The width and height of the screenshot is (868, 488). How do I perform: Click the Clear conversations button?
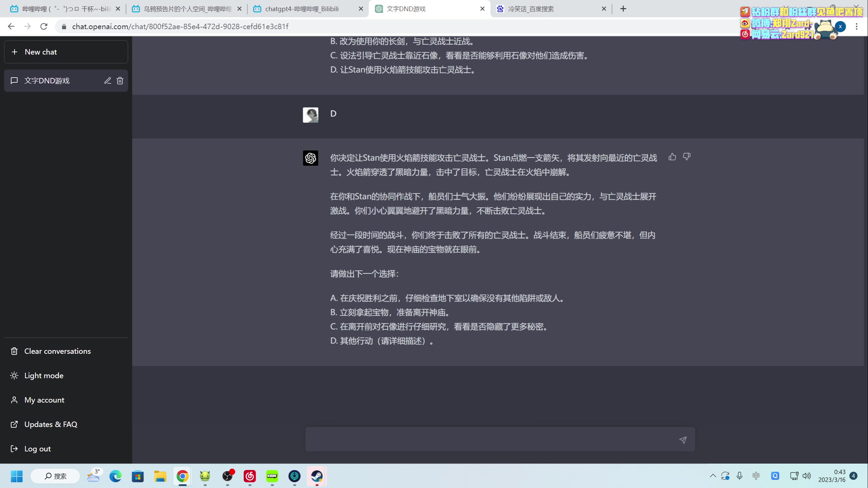coord(57,351)
